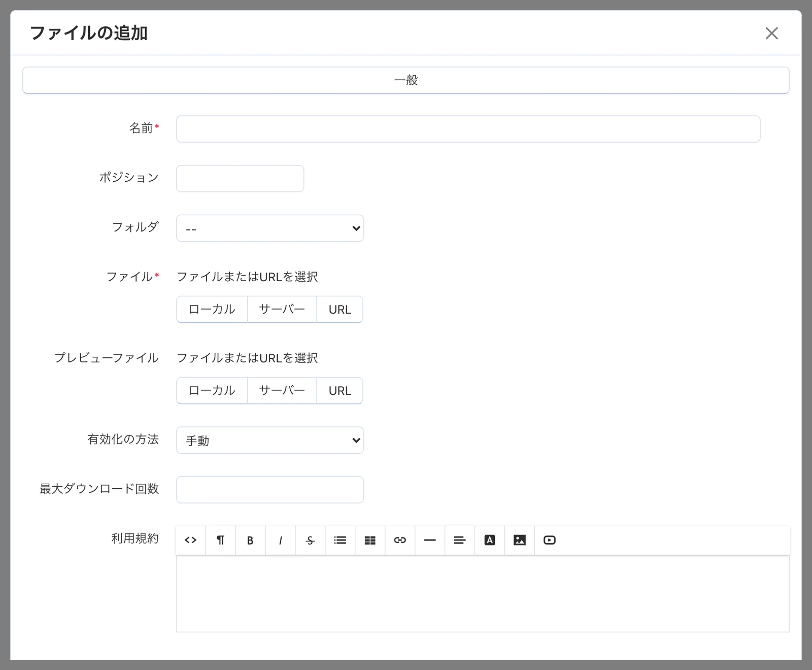This screenshot has width=812, height=670.
Task: Focus the 最大ダウンロード回数 input field
Action: [x=270, y=490]
